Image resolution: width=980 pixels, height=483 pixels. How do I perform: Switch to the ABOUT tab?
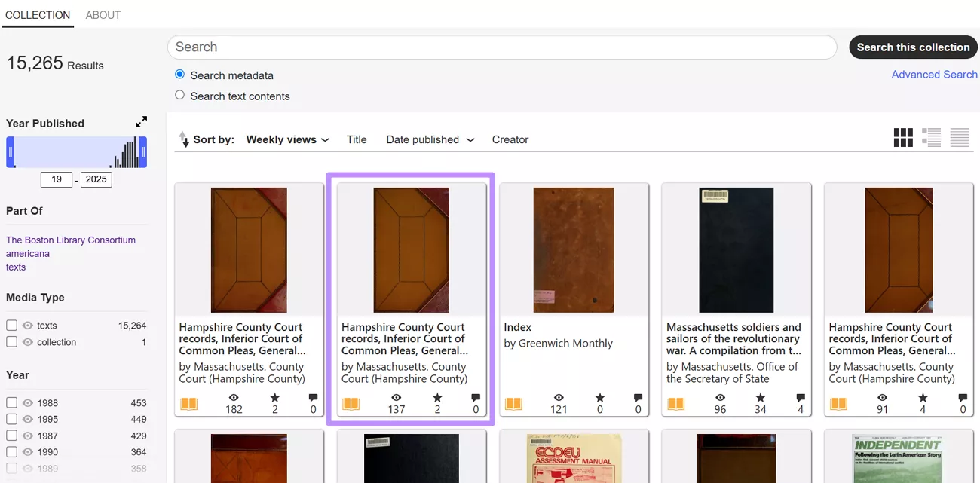click(x=103, y=14)
